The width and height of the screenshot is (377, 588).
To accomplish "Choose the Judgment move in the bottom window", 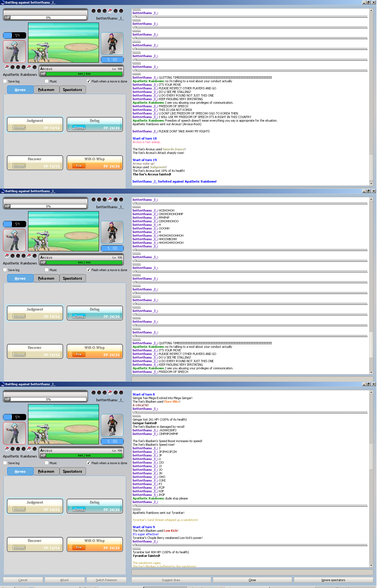I will pyautogui.click(x=35, y=506).
